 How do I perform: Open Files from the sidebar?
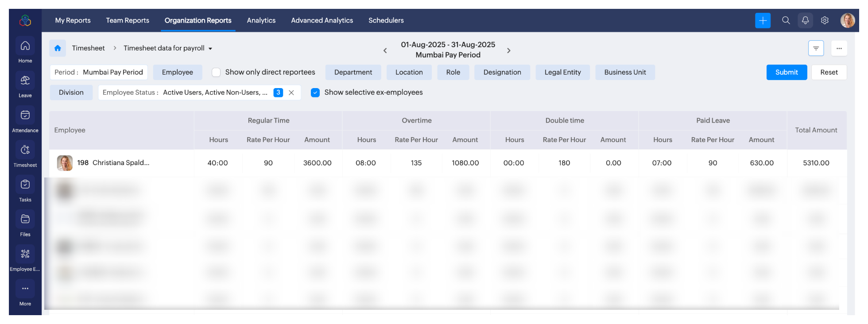[25, 220]
